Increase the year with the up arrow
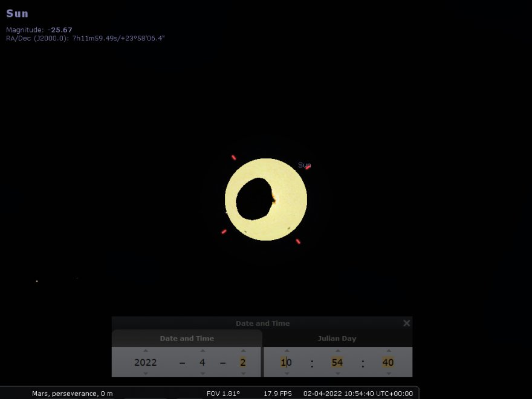Screen dimensions: 532x399 click(145, 351)
